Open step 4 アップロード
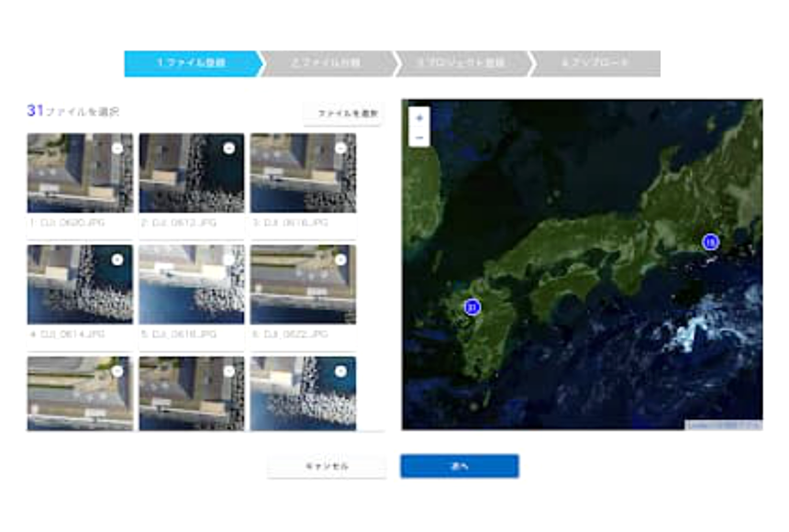 point(595,63)
